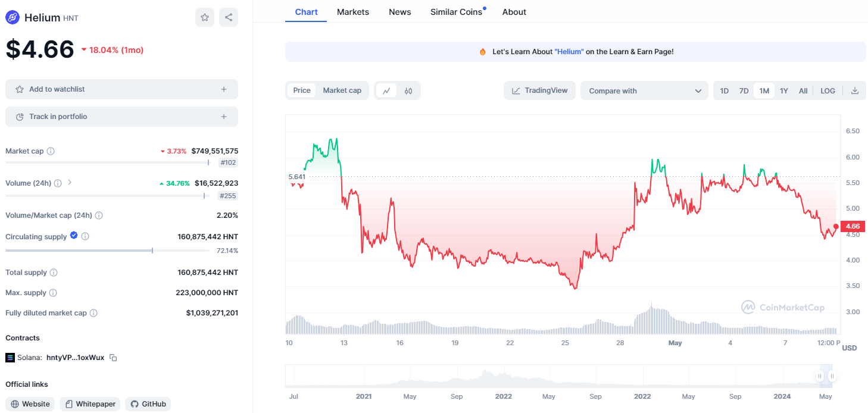Viewport: 868px width, 413px height.
Task: Copy the Solana contract address
Action: tap(113, 358)
